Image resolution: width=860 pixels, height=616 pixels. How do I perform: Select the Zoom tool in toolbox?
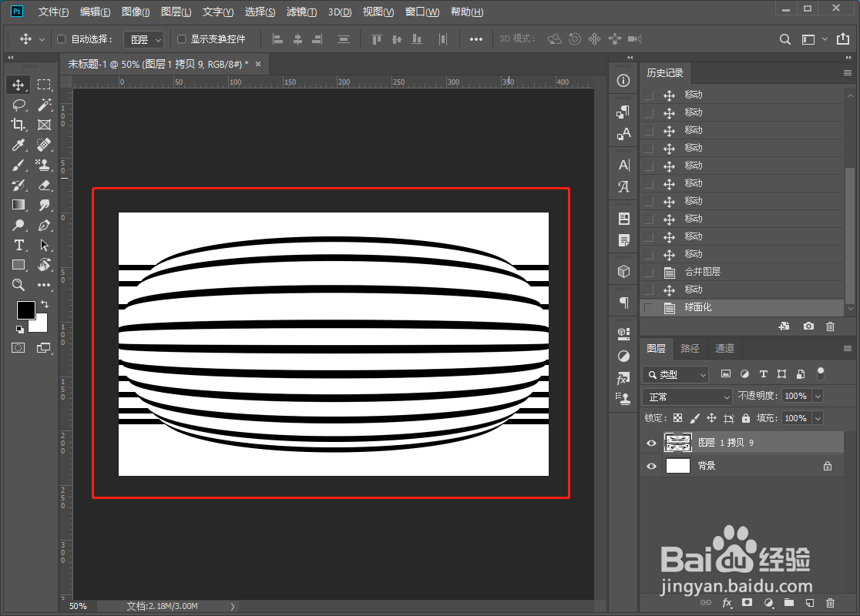point(18,285)
